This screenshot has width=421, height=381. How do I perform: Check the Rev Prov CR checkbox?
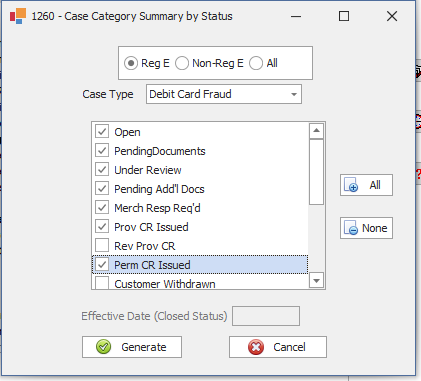coord(102,245)
